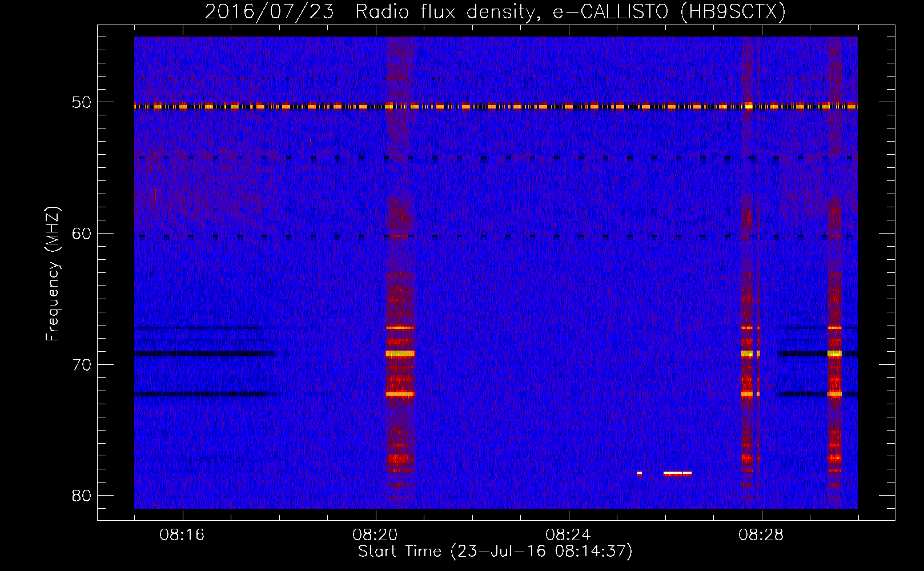Click the bright yellow 69 MHz band of the 08:20 burst
924x571 pixels.
(x=400, y=353)
